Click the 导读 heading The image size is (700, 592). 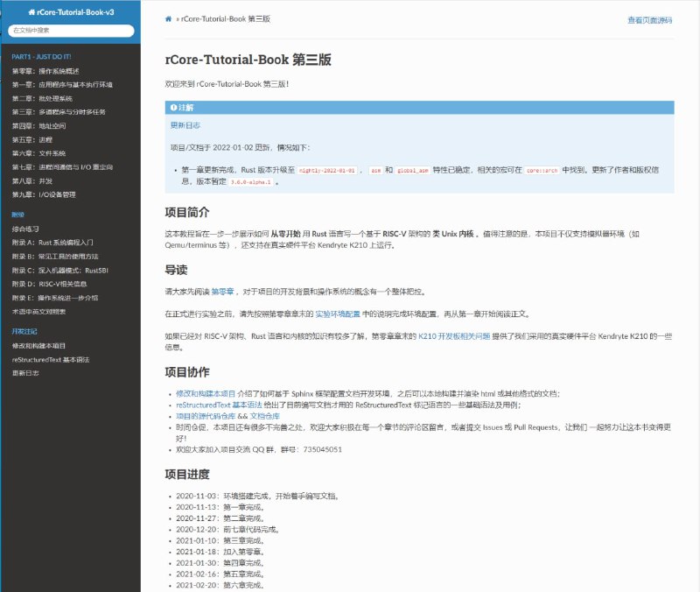[x=176, y=270]
